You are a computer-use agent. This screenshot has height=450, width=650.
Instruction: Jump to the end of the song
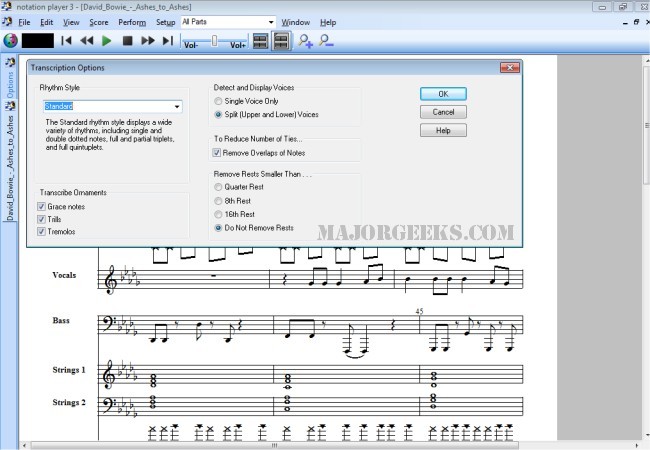coord(167,41)
